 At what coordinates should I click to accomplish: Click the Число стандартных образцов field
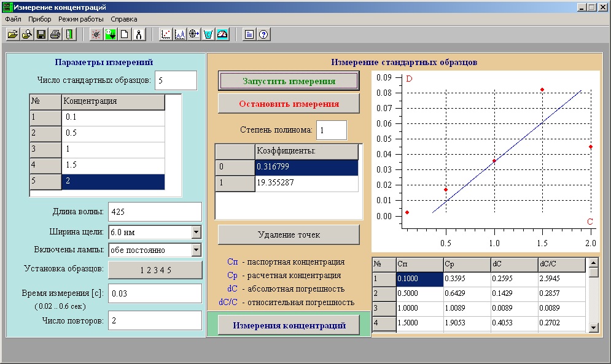tap(176, 80)
